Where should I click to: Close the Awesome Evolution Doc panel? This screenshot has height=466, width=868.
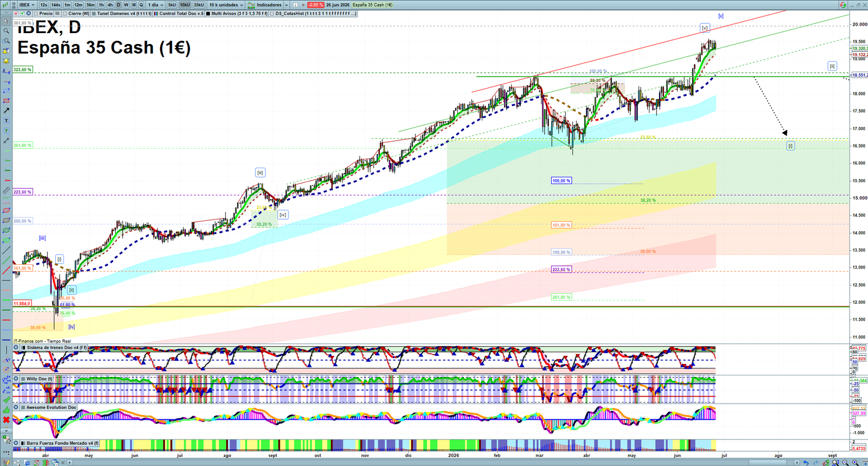click(16, 407)
